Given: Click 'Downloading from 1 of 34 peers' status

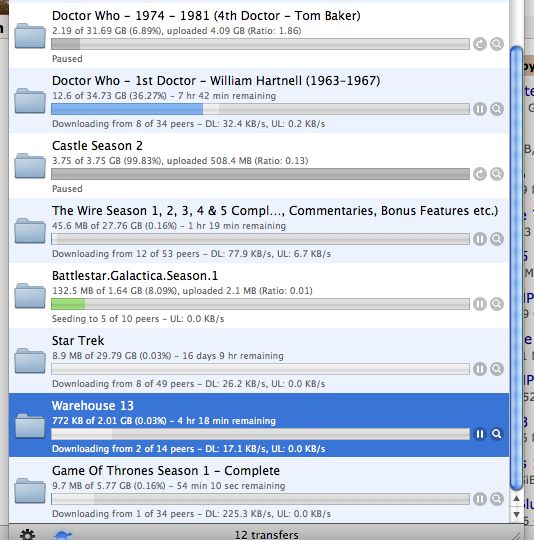Looking at the screenshot, I should [x=123, y=514].
